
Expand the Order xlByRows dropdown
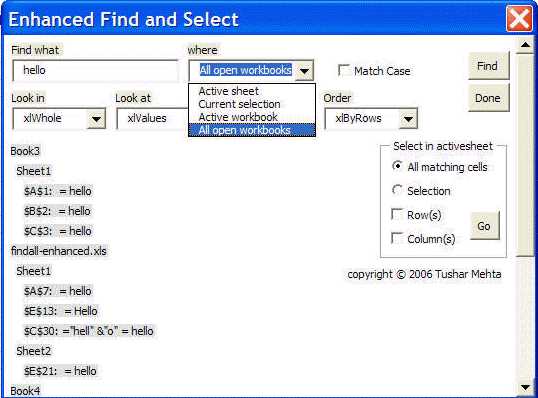(408, 119)
